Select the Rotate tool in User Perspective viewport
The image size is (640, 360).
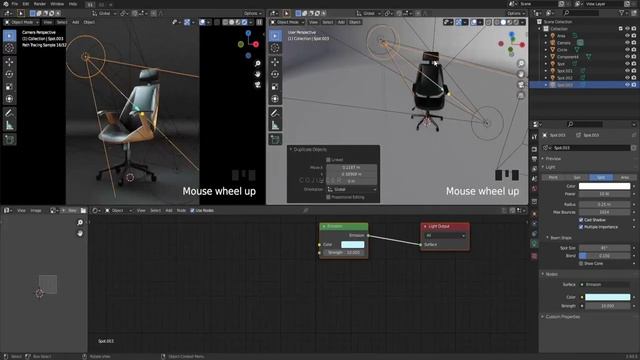click(x=275, y=74)
